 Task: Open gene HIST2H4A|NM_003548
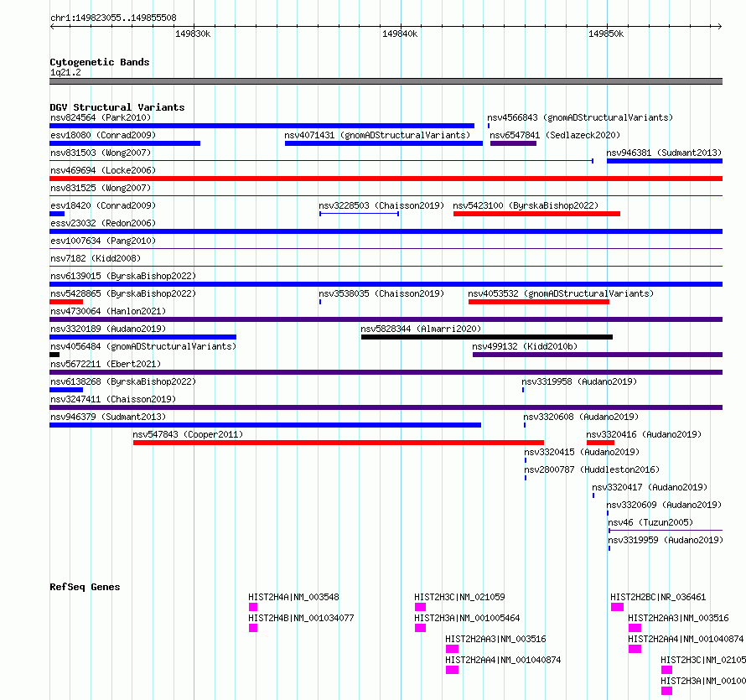[x=293, y=597]
